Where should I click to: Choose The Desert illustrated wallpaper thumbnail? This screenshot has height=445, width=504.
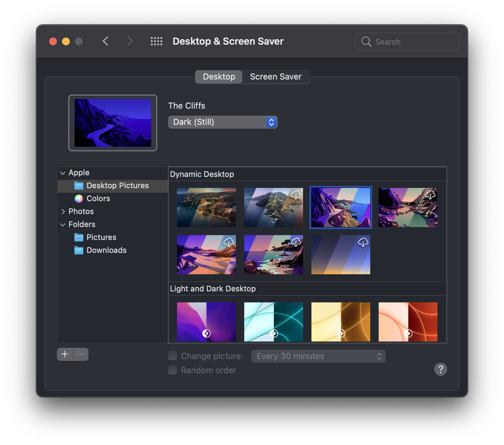[206, 255]
